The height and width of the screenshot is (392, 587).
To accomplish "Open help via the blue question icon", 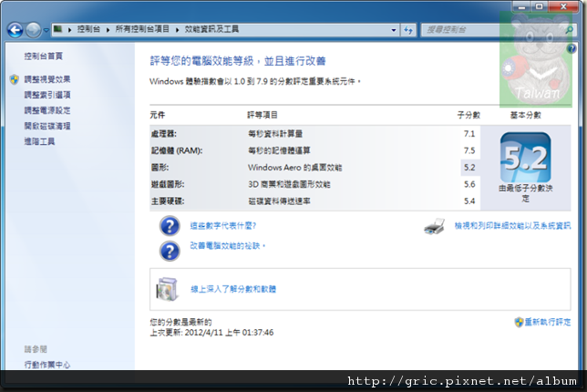I will point(572,48).
